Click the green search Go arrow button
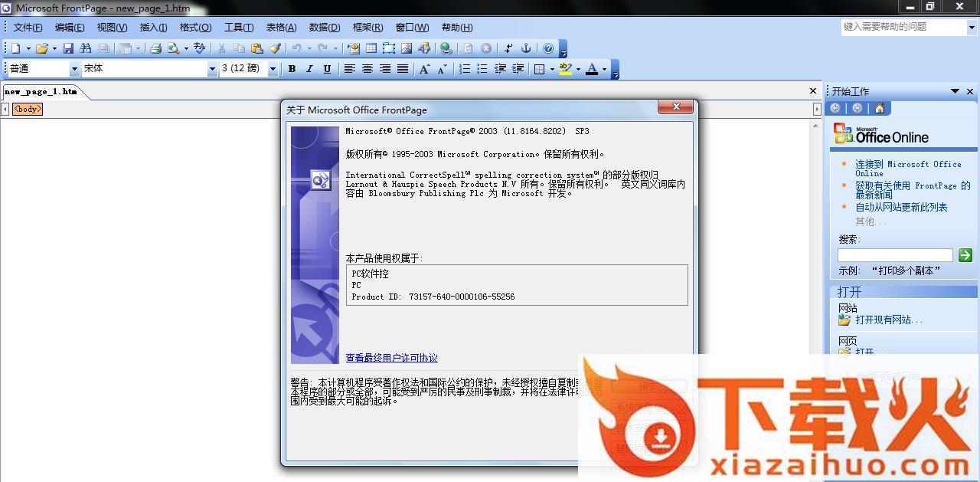Image resolution: width=980 pixels, height=482 pixels. [x=965, y=255]
